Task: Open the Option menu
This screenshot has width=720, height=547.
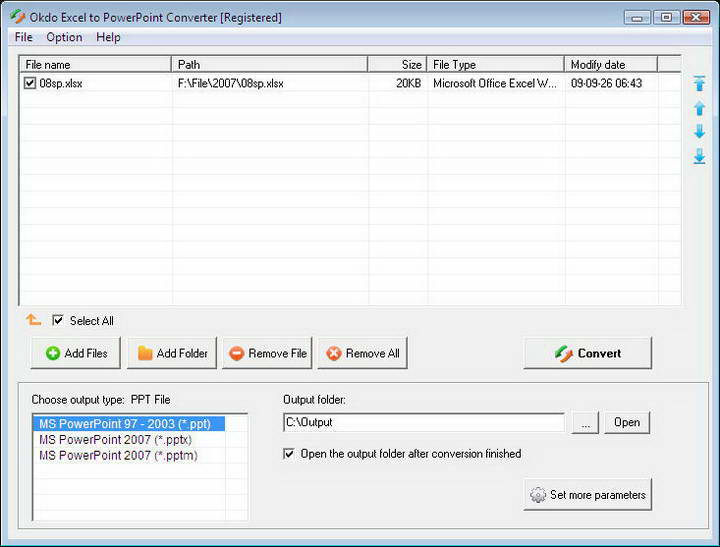Action: click(64, 37)
